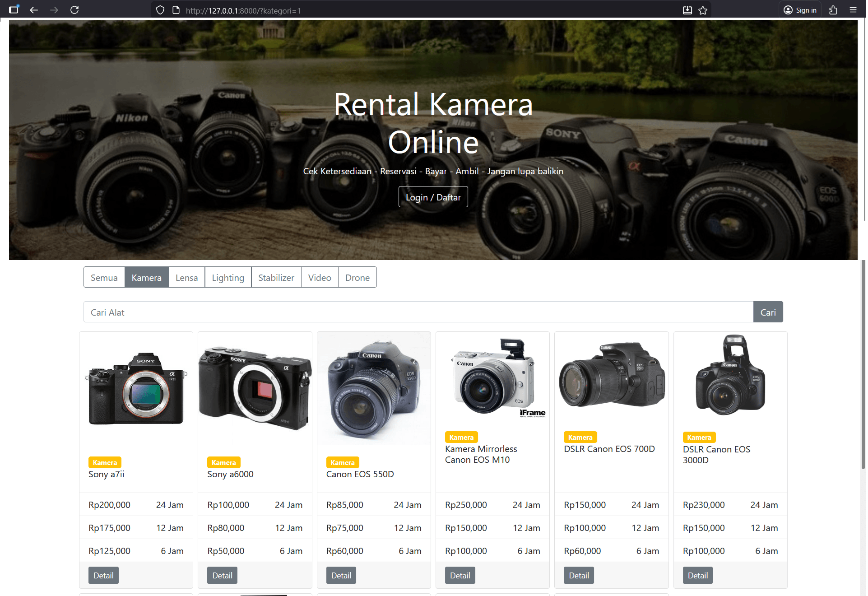Viewport: 868px width, 596px height.
Task: Select the Semua category tab
Action: point(104,277)
